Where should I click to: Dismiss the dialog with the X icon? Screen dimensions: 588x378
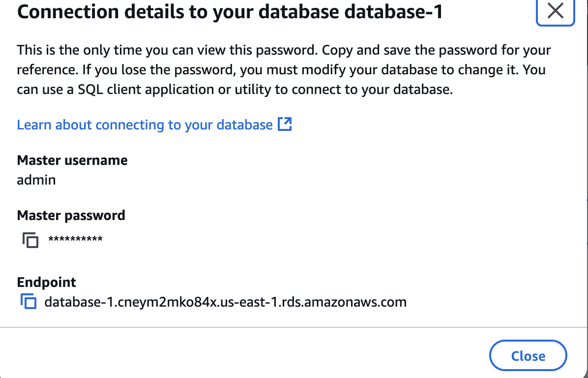coord(555,11)
